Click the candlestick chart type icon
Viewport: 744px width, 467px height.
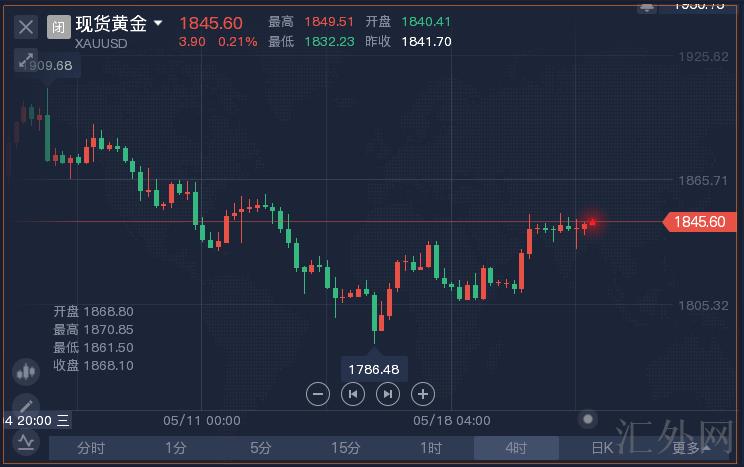(x=26, y=372)
